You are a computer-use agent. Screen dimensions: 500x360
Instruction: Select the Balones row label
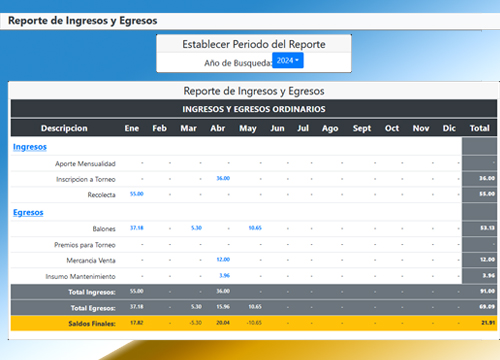[104, 229]
